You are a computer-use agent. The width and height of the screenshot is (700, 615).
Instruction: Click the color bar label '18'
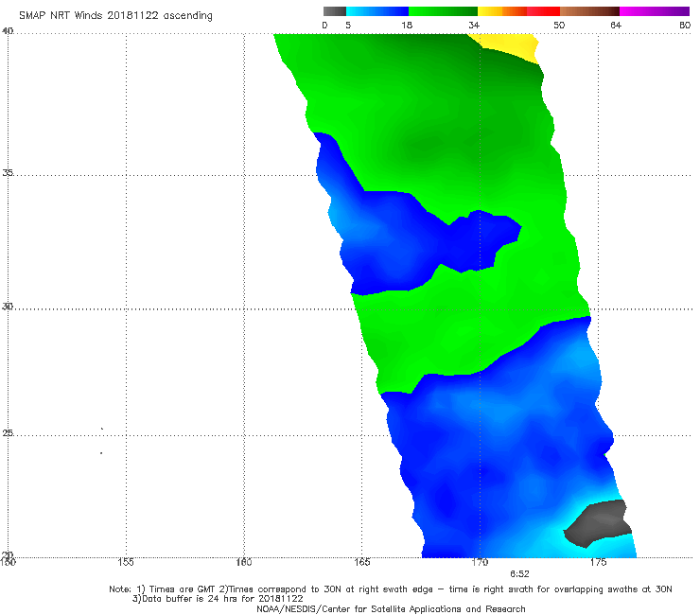point(407,25)
